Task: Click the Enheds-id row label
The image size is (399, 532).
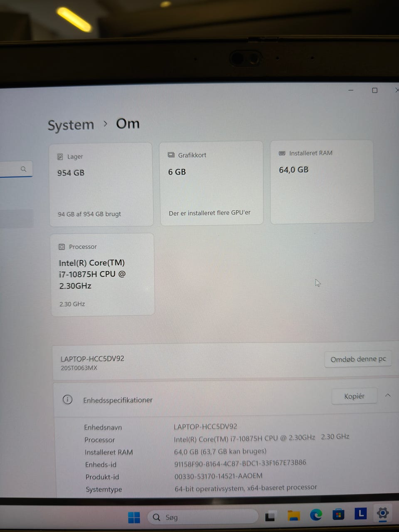Action: tap(101, 465)
